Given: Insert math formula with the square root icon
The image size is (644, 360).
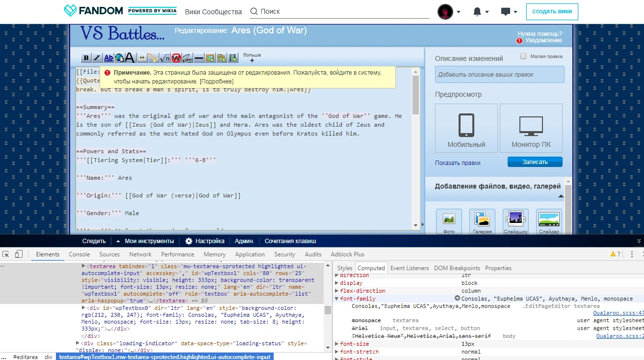Looking at the screenshot, I should [165, 58].
